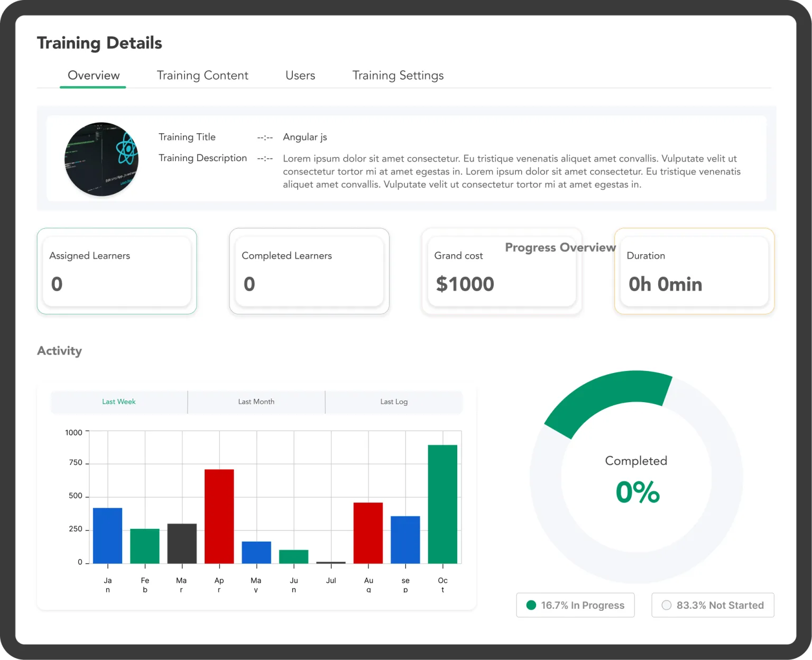Click the Completed Learners card
The width and height of the screenshot is (812, 660).
coord(309,271)
